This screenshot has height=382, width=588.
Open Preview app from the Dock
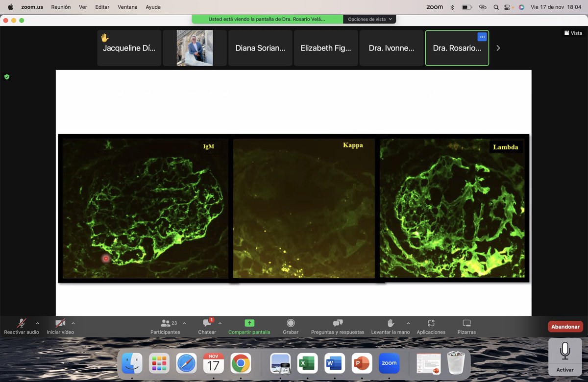pyautogui.click(x=280, y=363)
